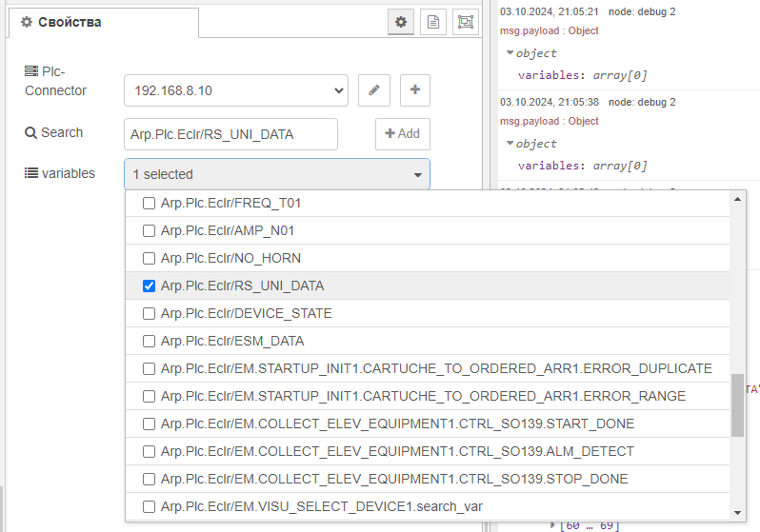Enable Arp.Plc.Eclr/FREQ_T01 checkbox
The height and width of the screenshot is (532, 760).
[149, 203]
